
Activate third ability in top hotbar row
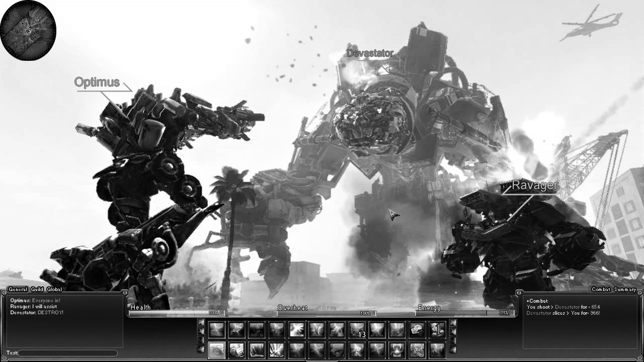257,330
